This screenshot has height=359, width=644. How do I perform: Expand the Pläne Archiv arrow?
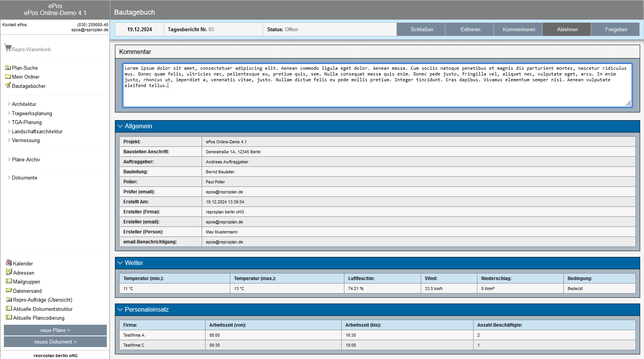[x=9, y=159]
